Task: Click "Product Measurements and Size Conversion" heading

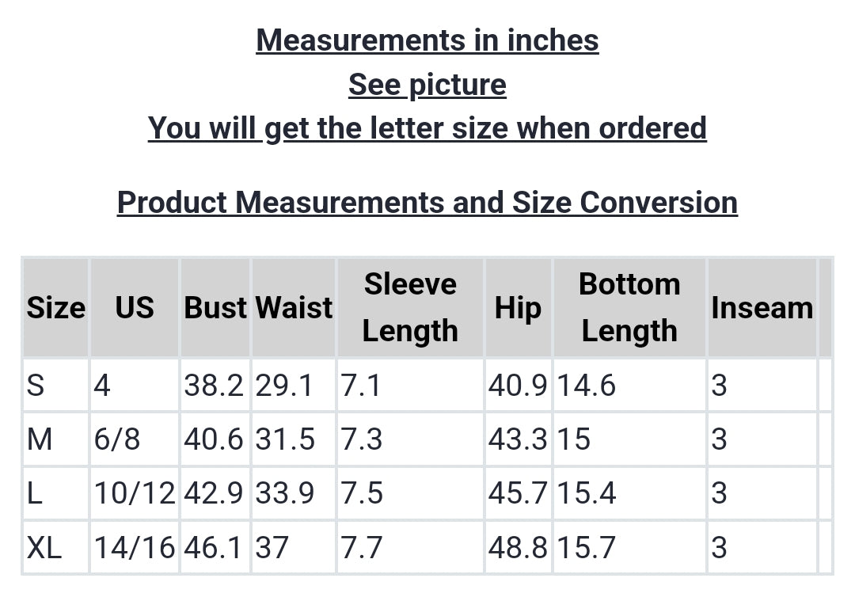Action: 427,203
